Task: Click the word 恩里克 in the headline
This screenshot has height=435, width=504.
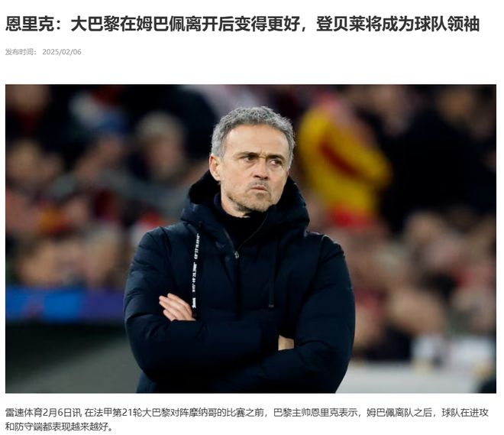Action: 30,24
